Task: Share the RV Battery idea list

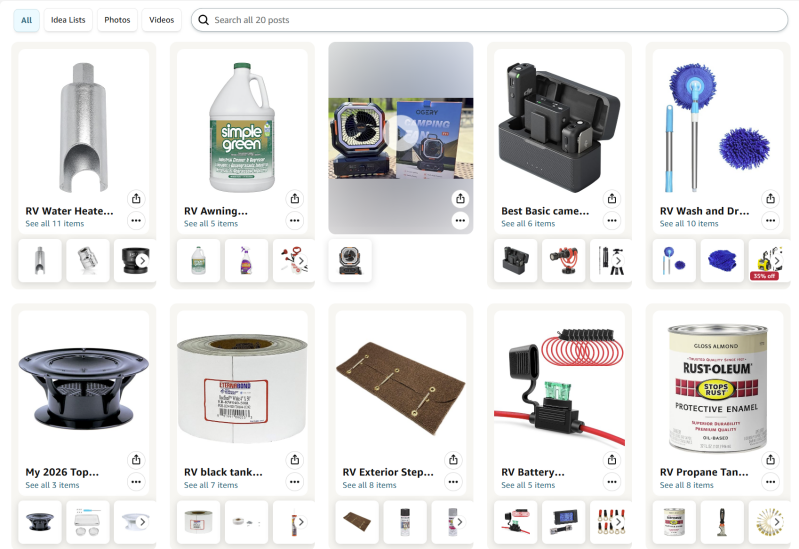Action: 612,460
